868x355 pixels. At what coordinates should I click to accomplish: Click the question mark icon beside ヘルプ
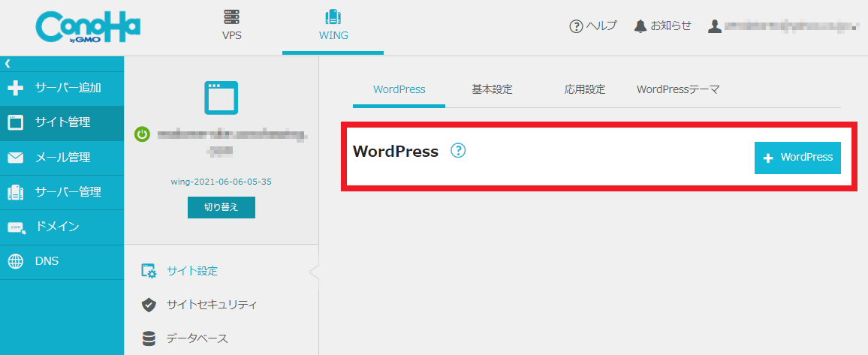tap(576, 26)
